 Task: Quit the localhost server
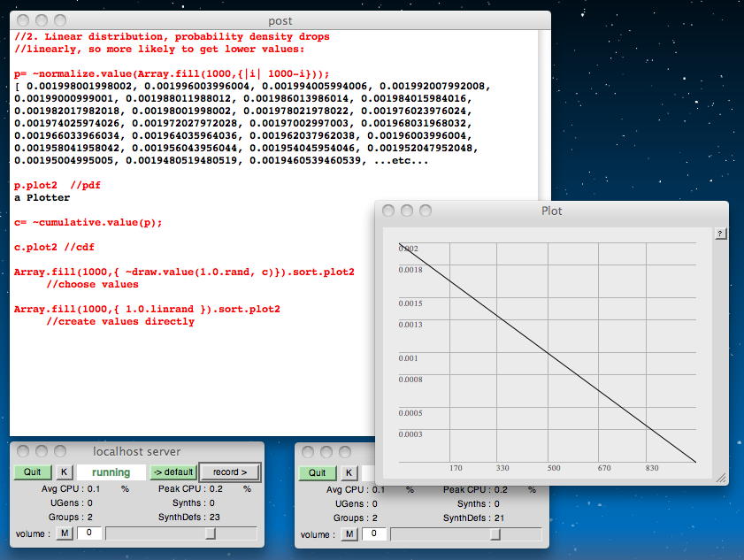point(33,472)
